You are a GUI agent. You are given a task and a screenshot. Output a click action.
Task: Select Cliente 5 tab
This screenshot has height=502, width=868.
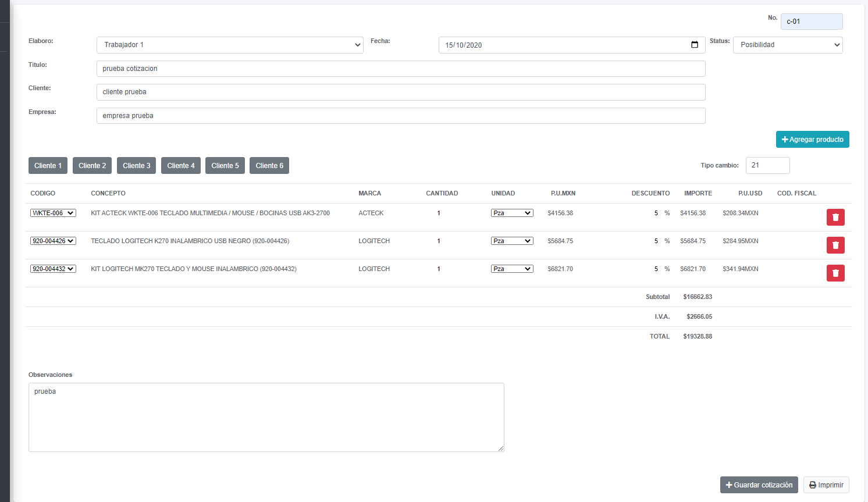(225, 165)
